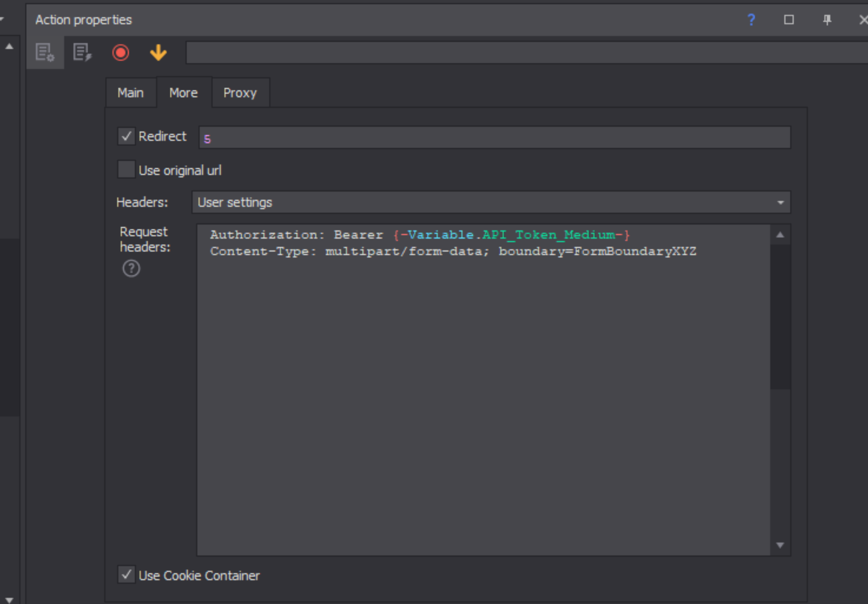Click the Headers dropdown arrow
The width and height of the screenshot is (868, 604).
[780, 203]
